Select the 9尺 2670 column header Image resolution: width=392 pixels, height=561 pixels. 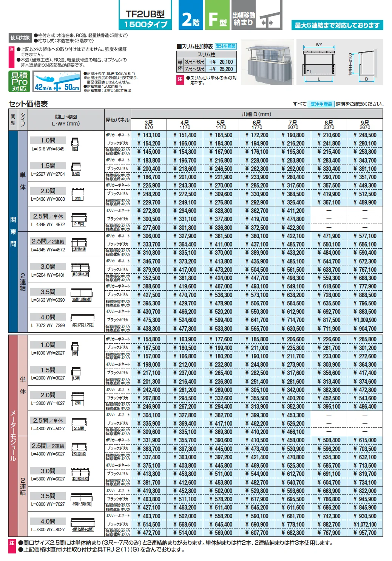coord(365,125)
